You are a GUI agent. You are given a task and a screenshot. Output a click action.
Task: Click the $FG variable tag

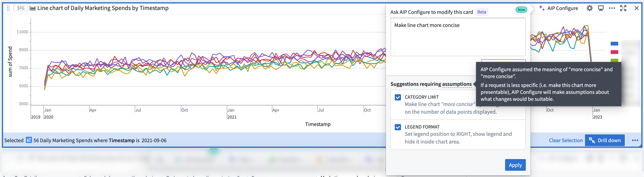coord(20,8)
